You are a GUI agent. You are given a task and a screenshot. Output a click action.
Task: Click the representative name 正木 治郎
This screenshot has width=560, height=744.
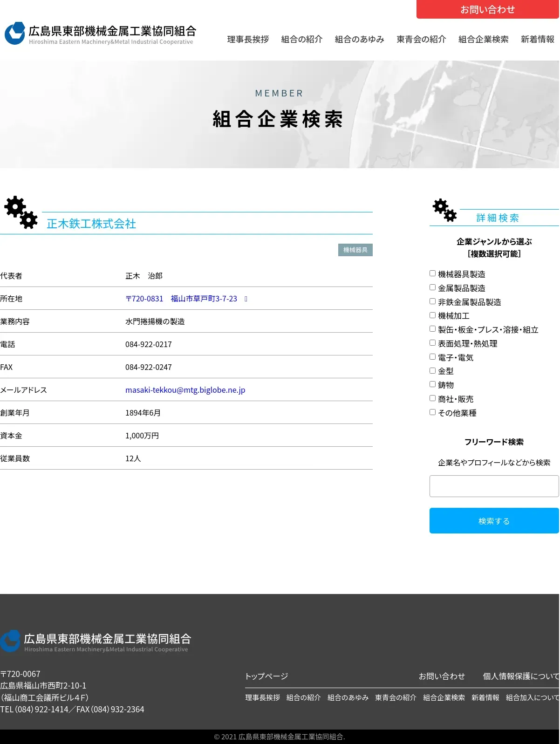[144, 276]
